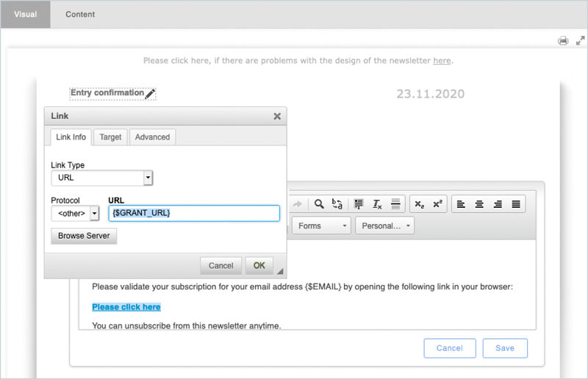Apply subscript formatting

(419, 204)
